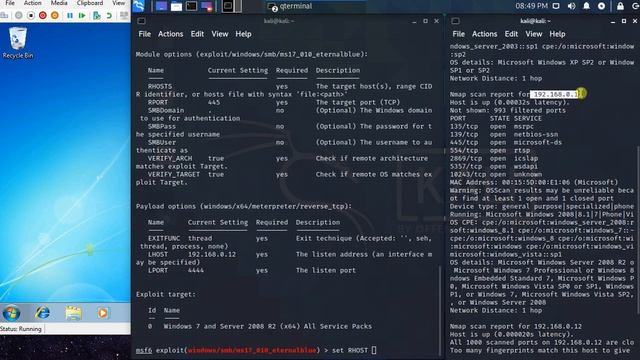Click the orange Save VM state icon
This screenshot has height=360, width=640.
[55, 16]
